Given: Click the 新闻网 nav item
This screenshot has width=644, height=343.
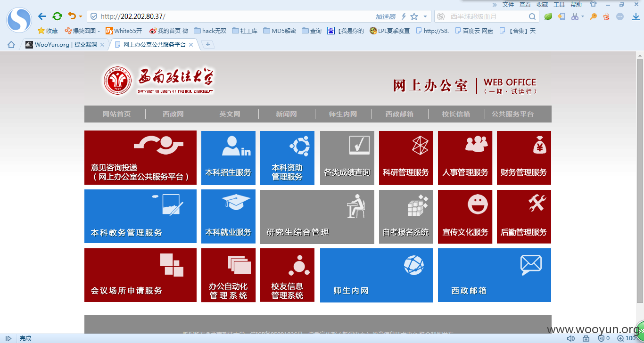Looking at the screenshot, I should (286, 114).
